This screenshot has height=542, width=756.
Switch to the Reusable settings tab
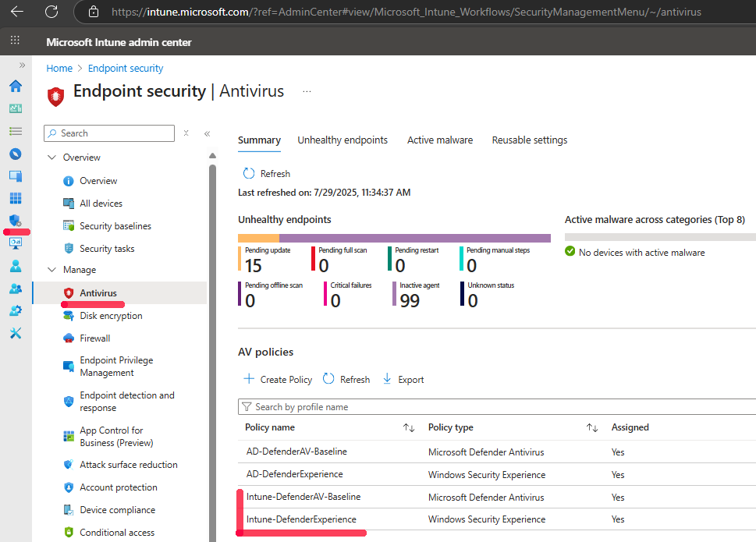pyautogui.click(x=530, y=140)
